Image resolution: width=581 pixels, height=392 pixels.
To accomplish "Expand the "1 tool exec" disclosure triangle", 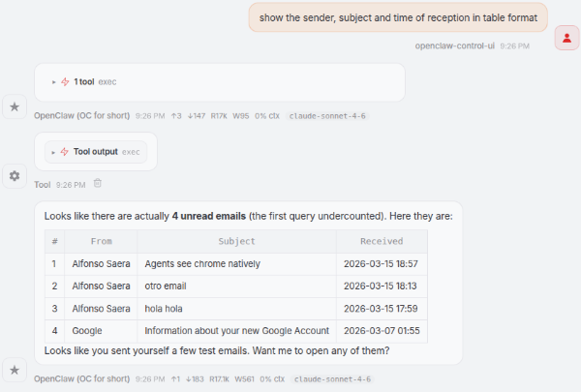I will 54,82.
